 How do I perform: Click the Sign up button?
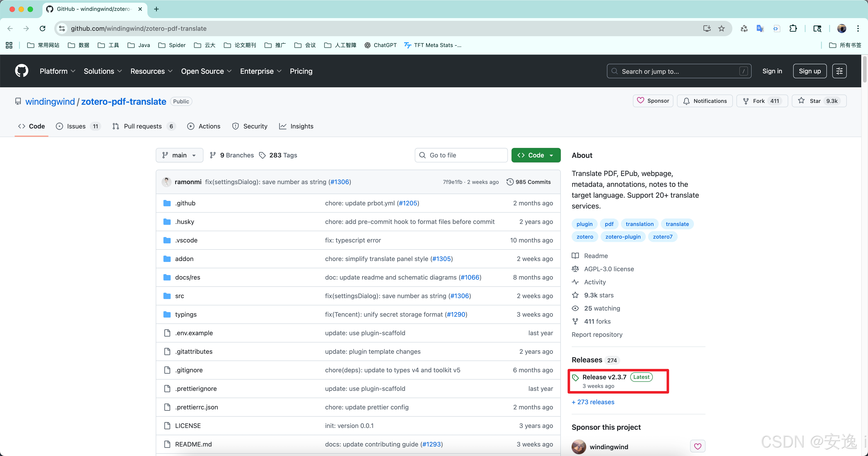(x=809, y=71)
